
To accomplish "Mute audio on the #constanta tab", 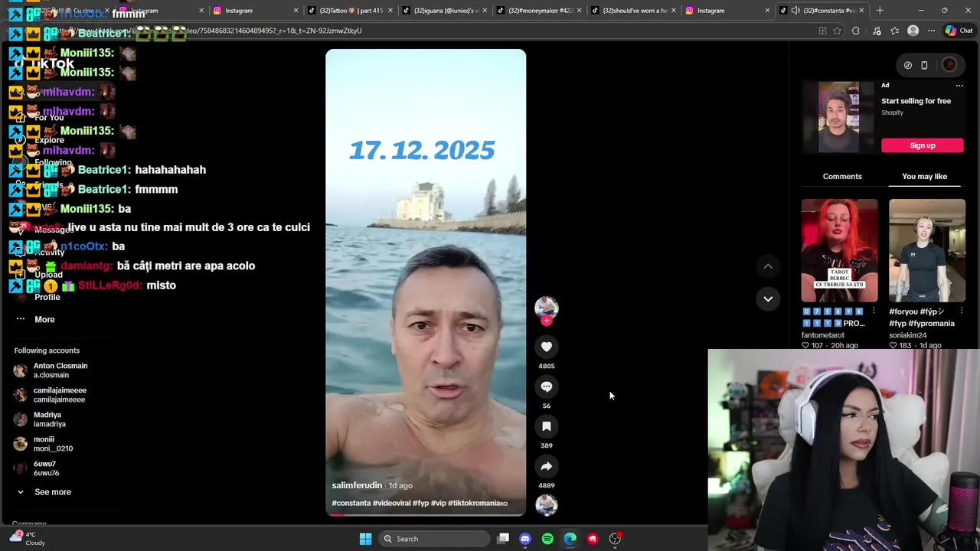I will coord(795,11).
